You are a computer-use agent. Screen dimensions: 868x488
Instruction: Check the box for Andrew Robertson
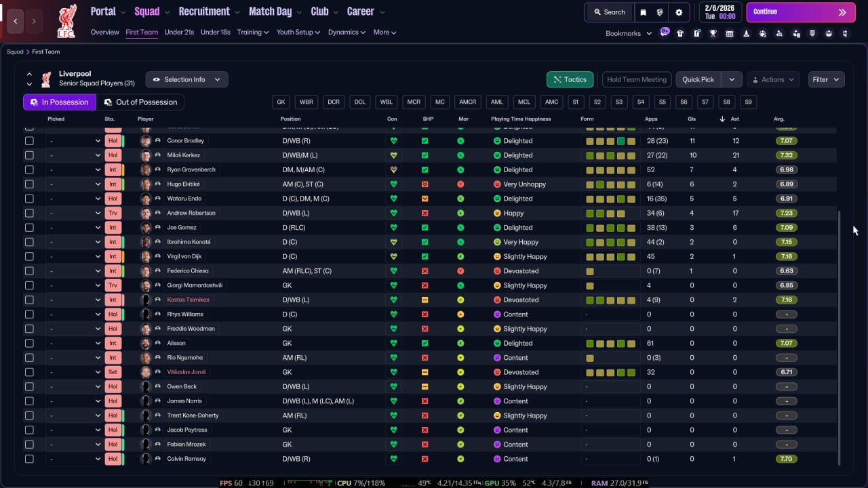tap(29, 213)
